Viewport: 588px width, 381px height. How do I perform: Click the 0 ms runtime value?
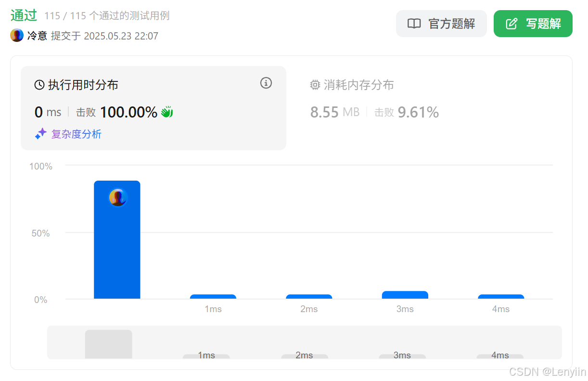click(48, 112)
